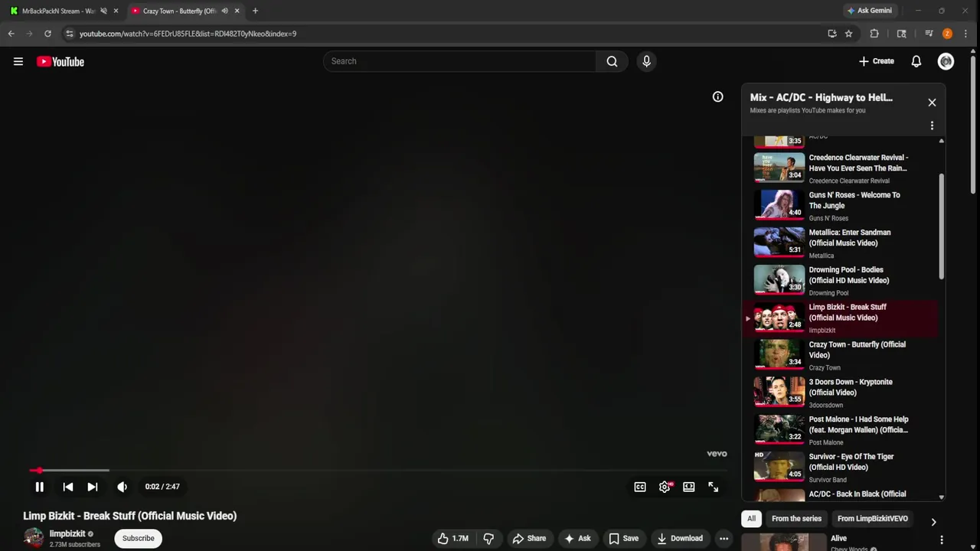Pause the Limp Bizkit video

pos(39,487)
